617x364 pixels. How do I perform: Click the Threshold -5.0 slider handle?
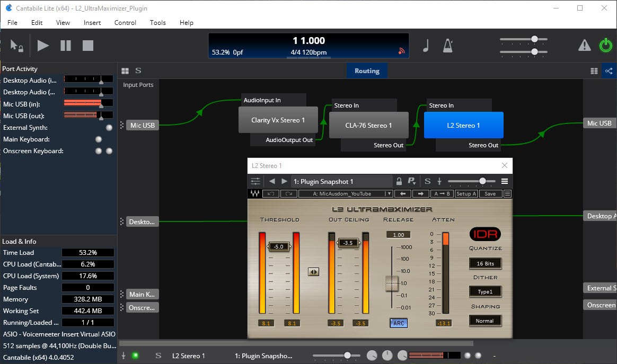click(x=279, y=247)
